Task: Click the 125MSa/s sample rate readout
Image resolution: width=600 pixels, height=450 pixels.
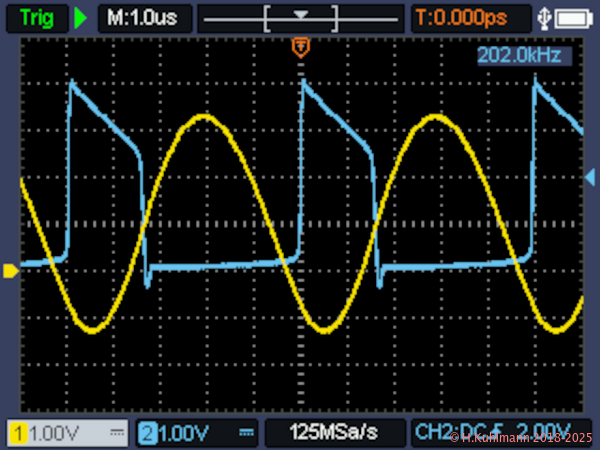Action: (335, 433)
